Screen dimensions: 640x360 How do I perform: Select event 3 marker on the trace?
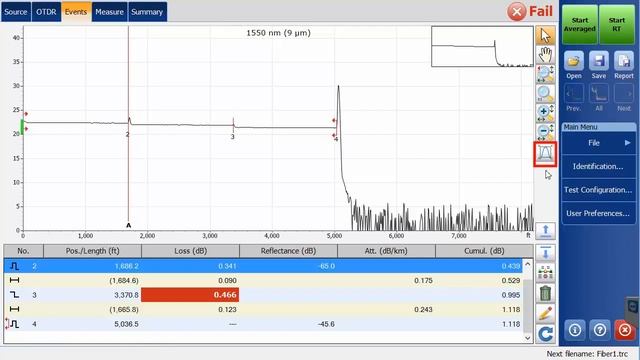233,137
